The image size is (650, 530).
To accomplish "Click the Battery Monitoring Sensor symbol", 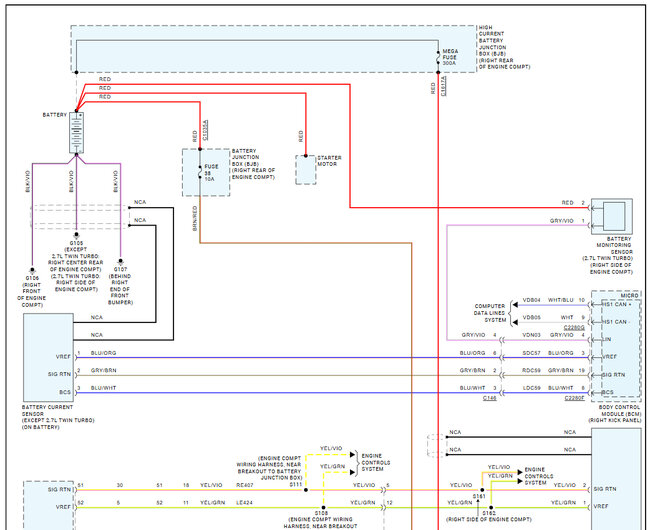I will pyautogui.click(x=611, y=217).
